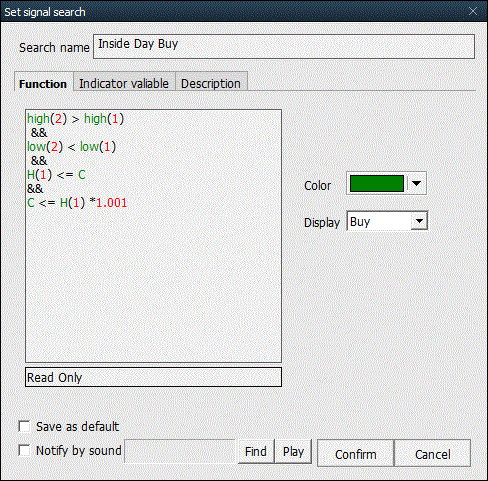Click inside the function code editor
The image size is (488, 481).
click(x=153, y=236)
